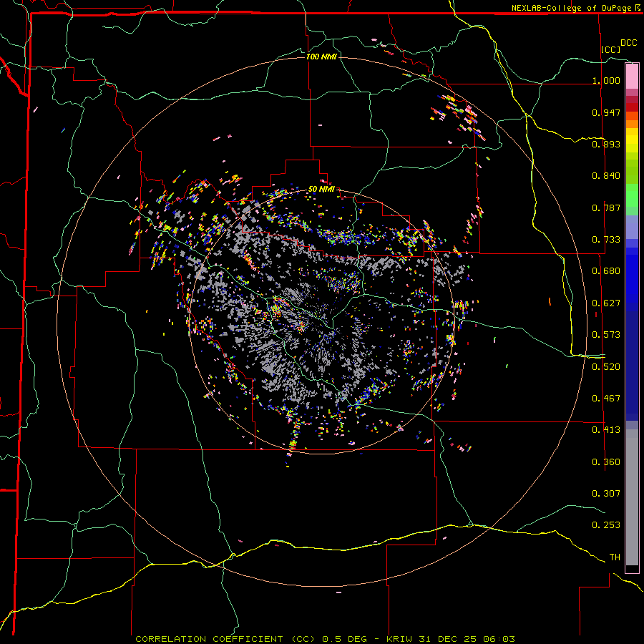This screenshot has height=644, width=644.
Task: Click the DCC label above the color scale
Action: [628, 43]
